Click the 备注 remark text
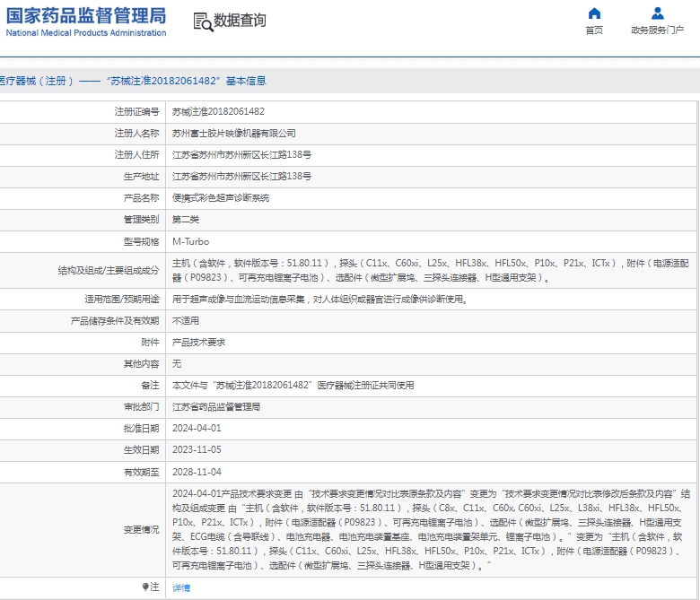Screen dimensions: 700x600 point(293,385)
